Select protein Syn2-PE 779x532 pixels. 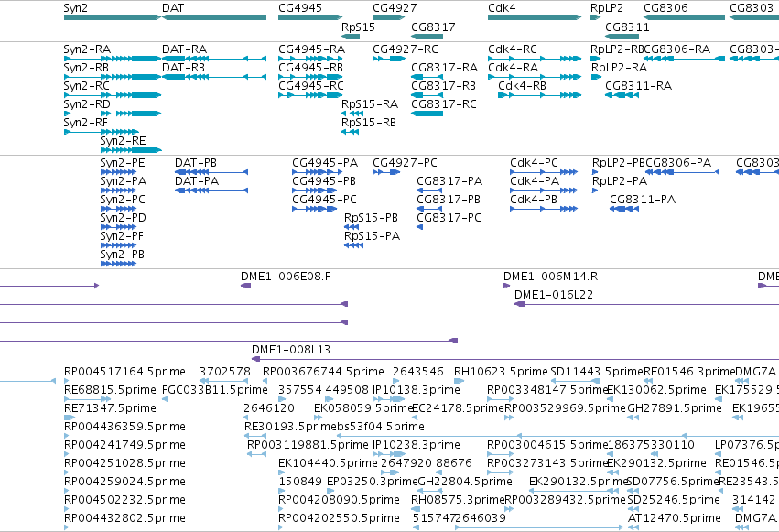(x=118, y=172)
